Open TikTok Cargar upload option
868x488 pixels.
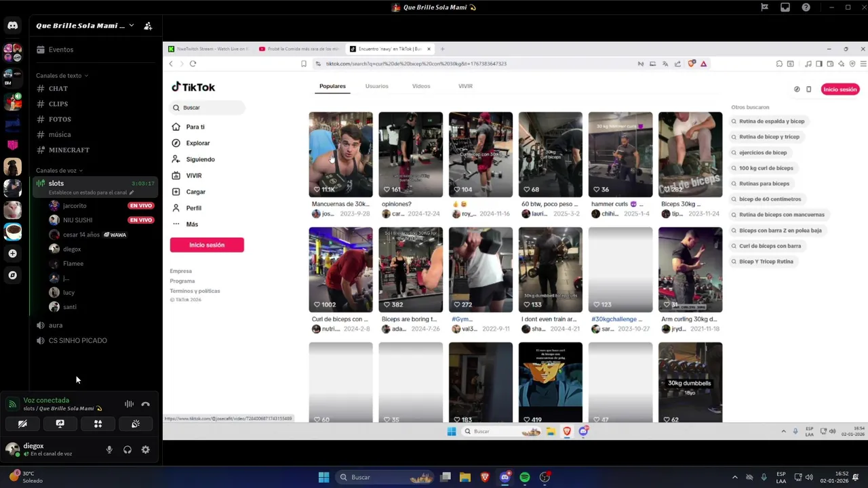tap(190, 192)
